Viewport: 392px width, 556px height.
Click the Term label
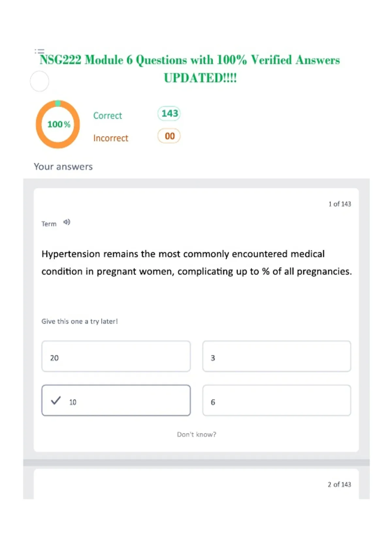click(49, 224)
